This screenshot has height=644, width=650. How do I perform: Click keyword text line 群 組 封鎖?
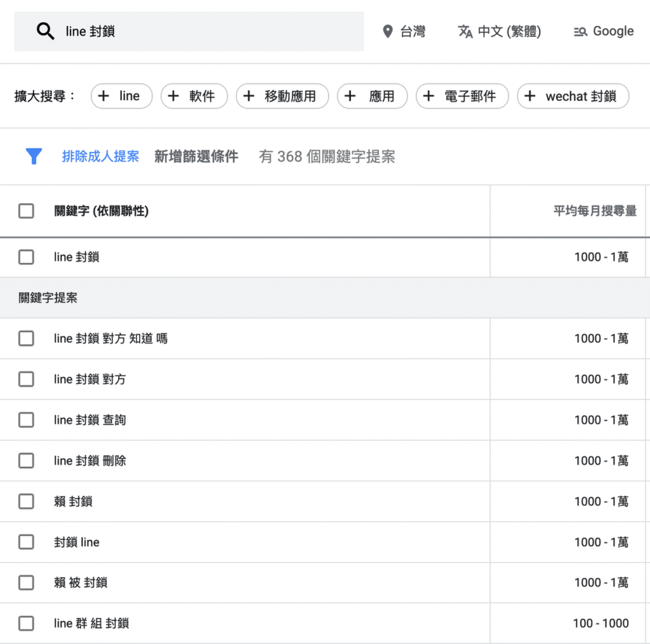pos(91,623)
